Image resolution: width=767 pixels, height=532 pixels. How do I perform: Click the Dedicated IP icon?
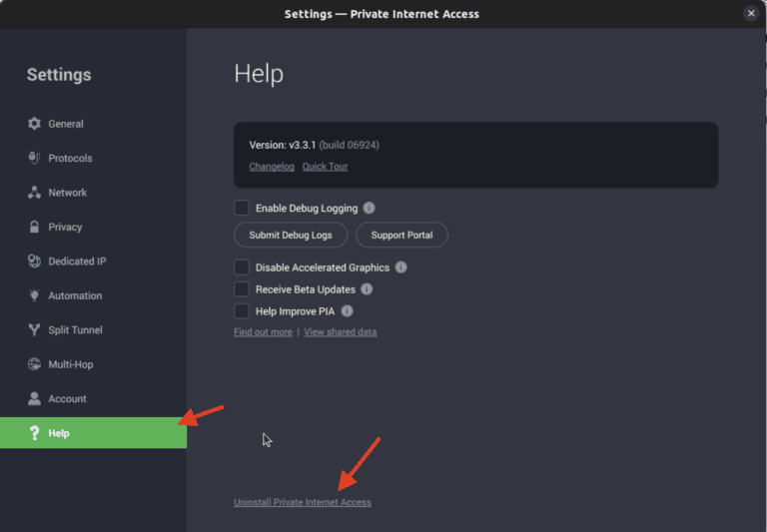(x=35, y=262)
